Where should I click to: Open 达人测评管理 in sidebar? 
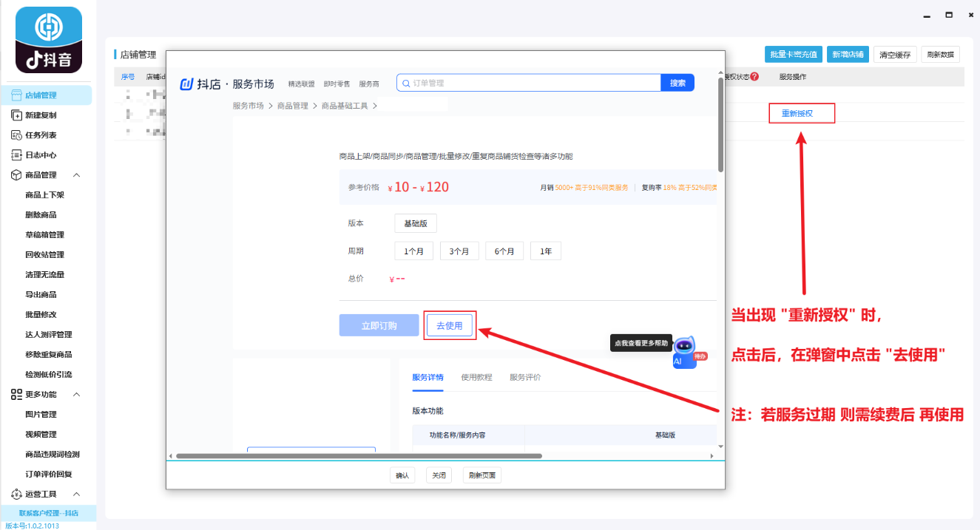tap(49, 335)
